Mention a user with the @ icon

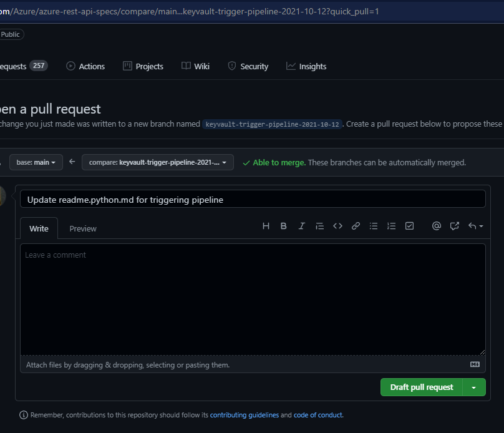437,226
